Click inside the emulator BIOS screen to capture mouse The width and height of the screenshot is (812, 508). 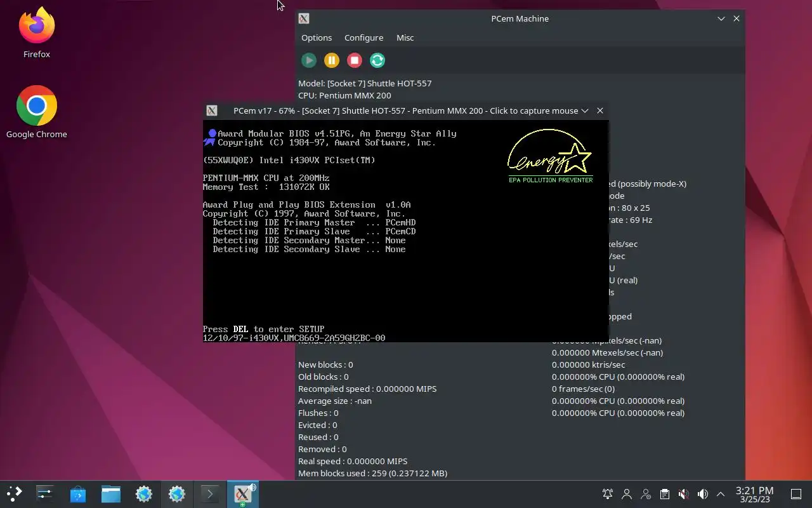pyautogui.click(x=405, y=231)
